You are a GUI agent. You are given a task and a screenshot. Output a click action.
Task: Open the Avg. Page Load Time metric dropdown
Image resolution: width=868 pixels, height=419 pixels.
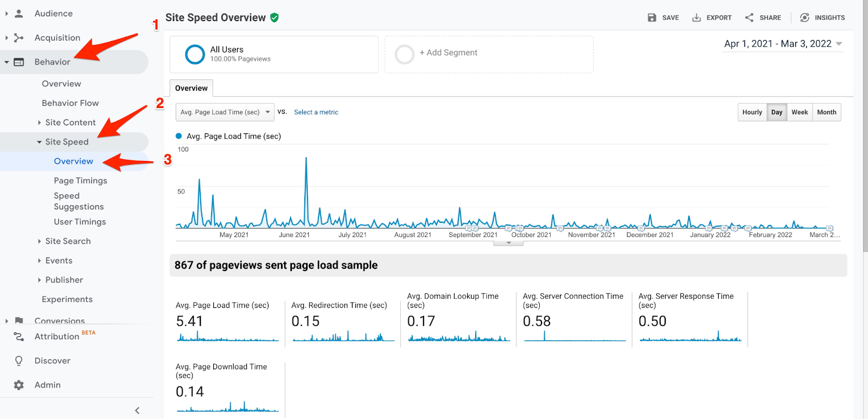pyautogui.click(x=225, y=112)
